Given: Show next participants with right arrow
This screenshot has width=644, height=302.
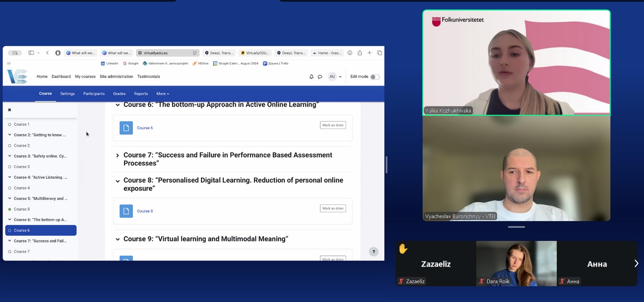Looking at the screenshot, I should coord(636,263).
